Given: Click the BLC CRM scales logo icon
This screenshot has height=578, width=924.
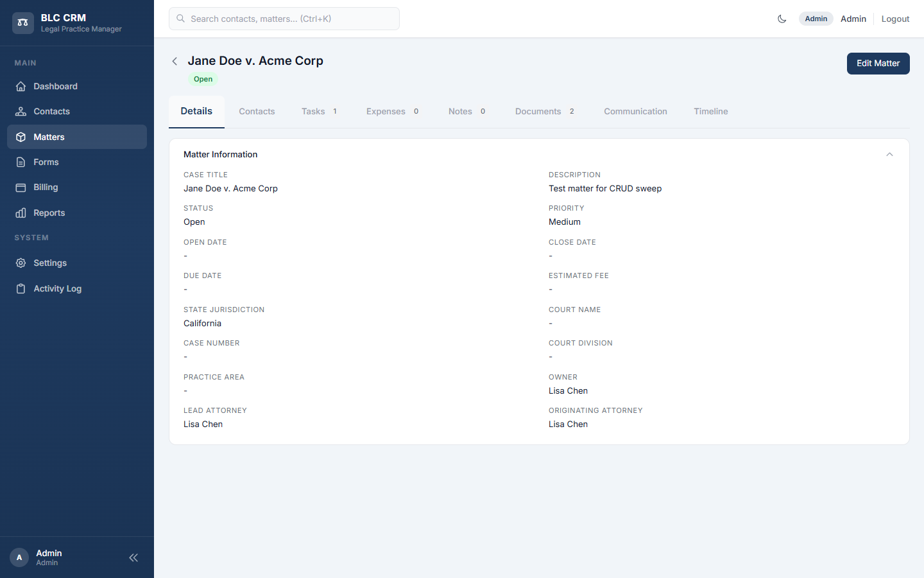Looking at the screenshot, I should coord(23,22).
